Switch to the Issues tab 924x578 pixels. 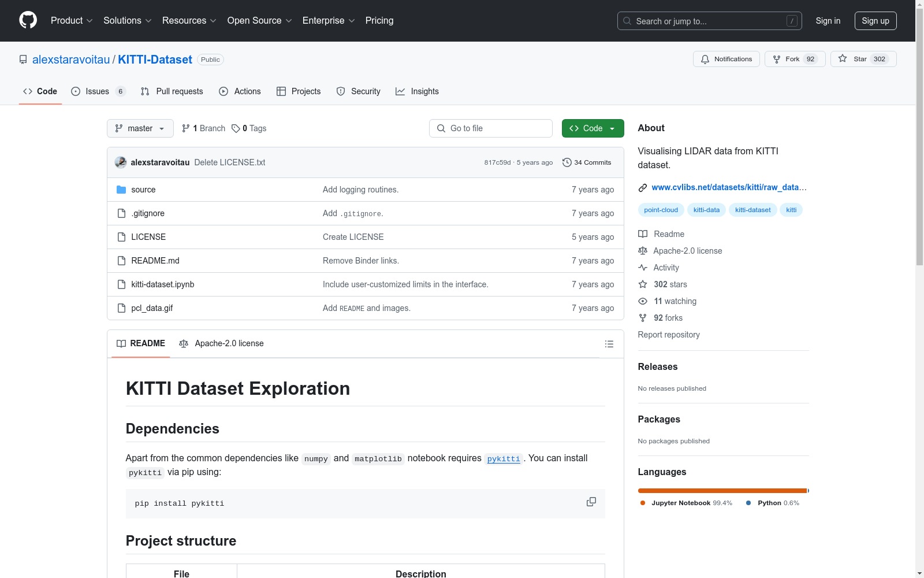(x=98, y=91)
